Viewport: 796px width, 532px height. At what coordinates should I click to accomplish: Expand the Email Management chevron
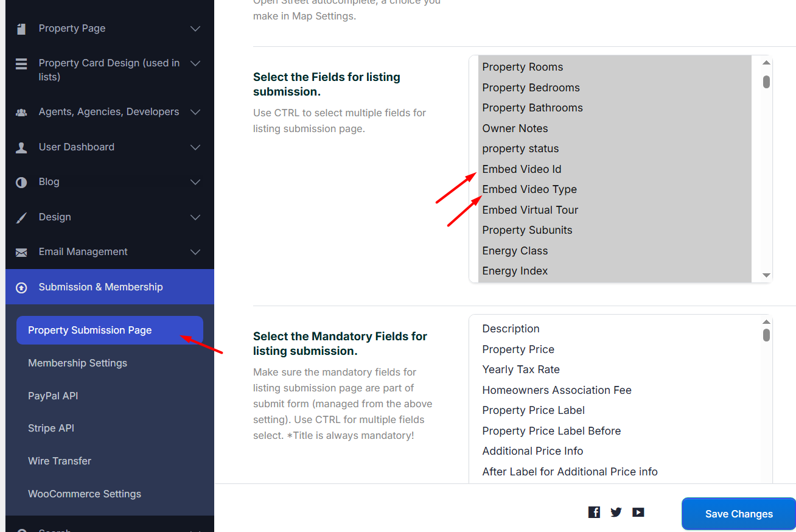[195, 252]
